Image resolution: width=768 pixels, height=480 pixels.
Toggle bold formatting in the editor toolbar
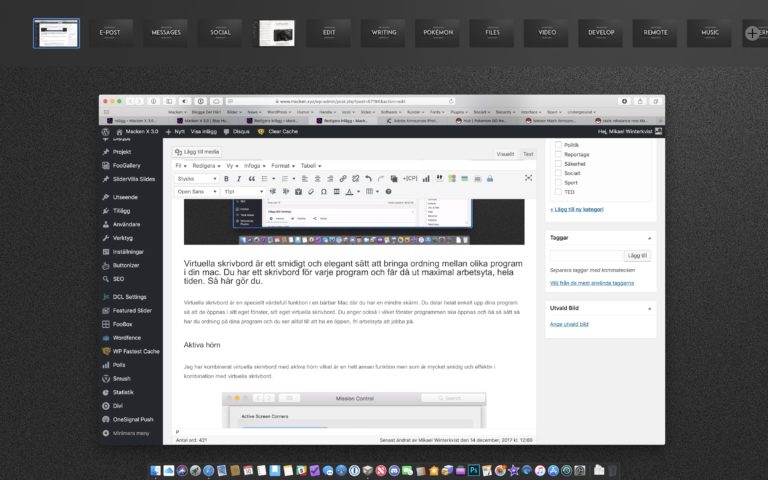click(x=226, y=178)
